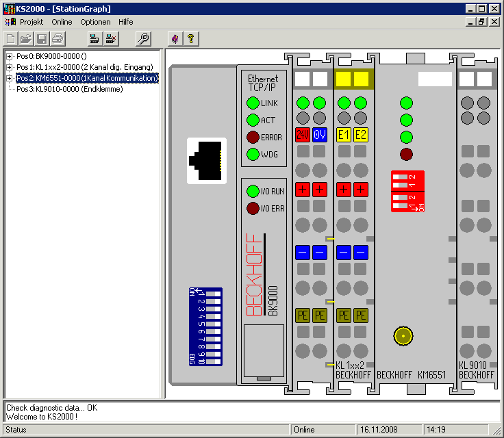Click the disconnect/logout toolbar icon with red X
The height and width of the screenshot is (438, 504).
click(111, 39)
